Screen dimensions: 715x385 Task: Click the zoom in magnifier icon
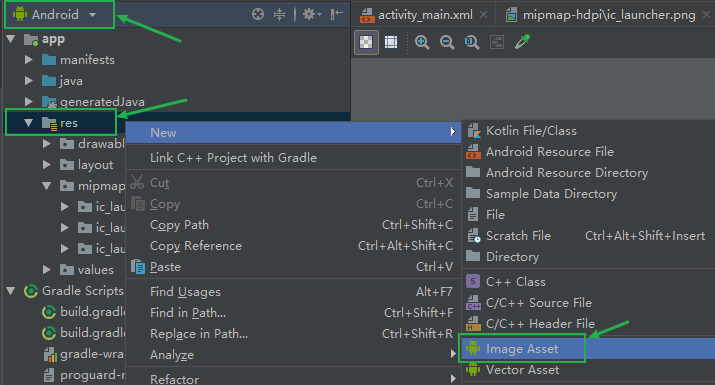422,42
